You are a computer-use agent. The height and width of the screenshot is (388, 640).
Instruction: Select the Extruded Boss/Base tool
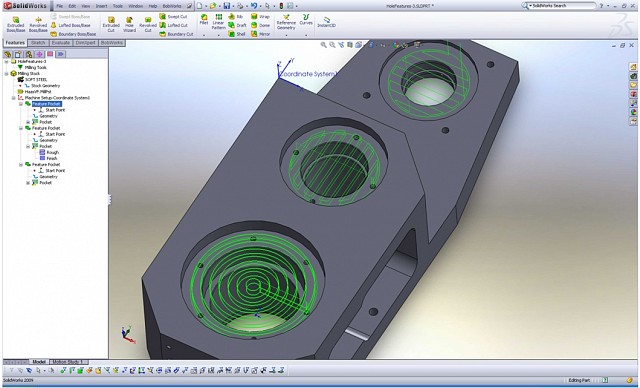(x=16, y=24)
